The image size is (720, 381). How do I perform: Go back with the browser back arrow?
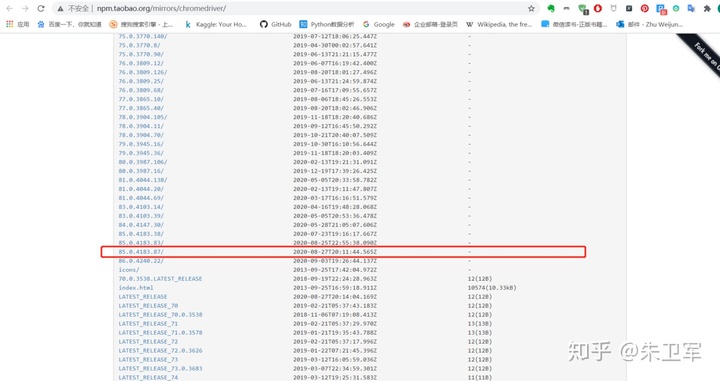[10, 8]
